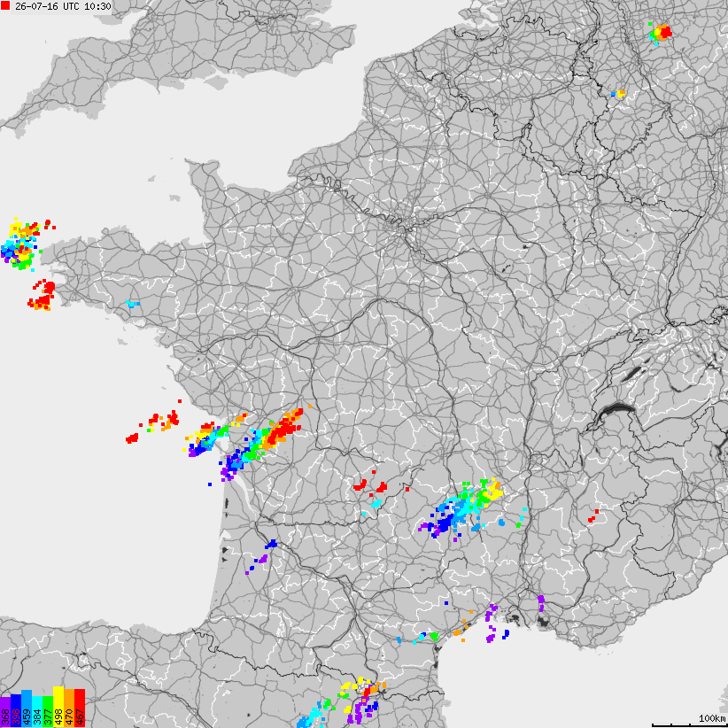Image resolution: width=728 pixels, height=728 pixels.
Task: Click the red square beside the timestamp
Action: (5, 6)
